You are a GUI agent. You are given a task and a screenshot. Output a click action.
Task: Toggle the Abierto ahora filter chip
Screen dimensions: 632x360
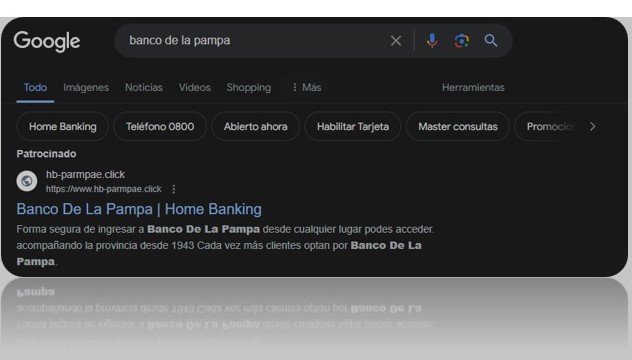[256, 127]
